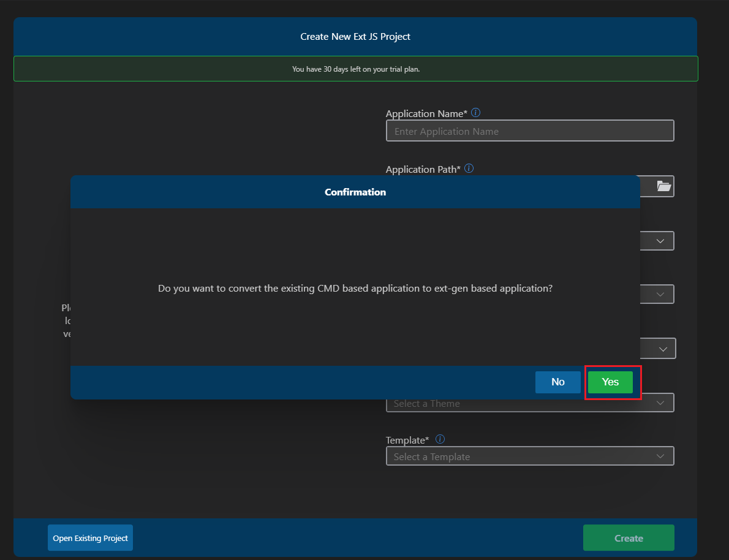
Task: Click the info icon beside Application Name
Action: (476, 113)
